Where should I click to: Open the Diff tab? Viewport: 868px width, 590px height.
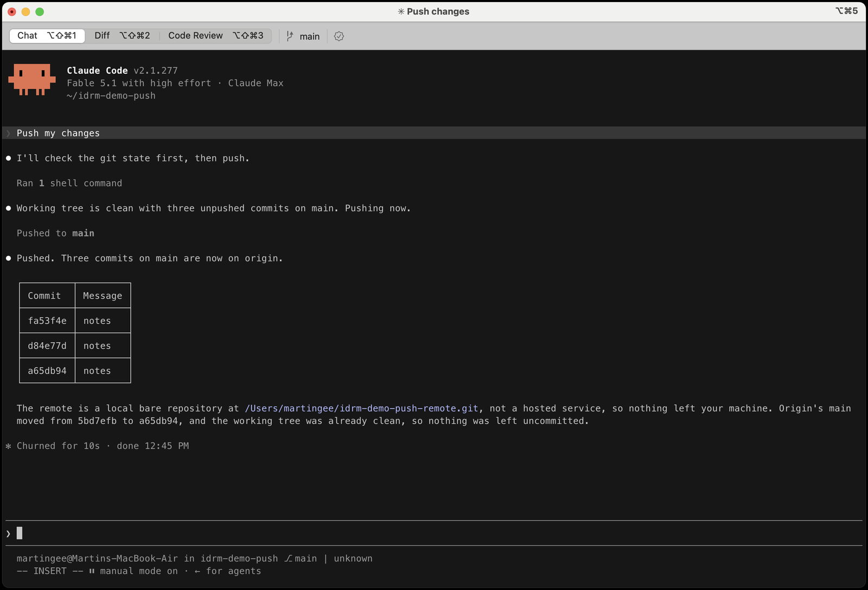tap(122, 36)
